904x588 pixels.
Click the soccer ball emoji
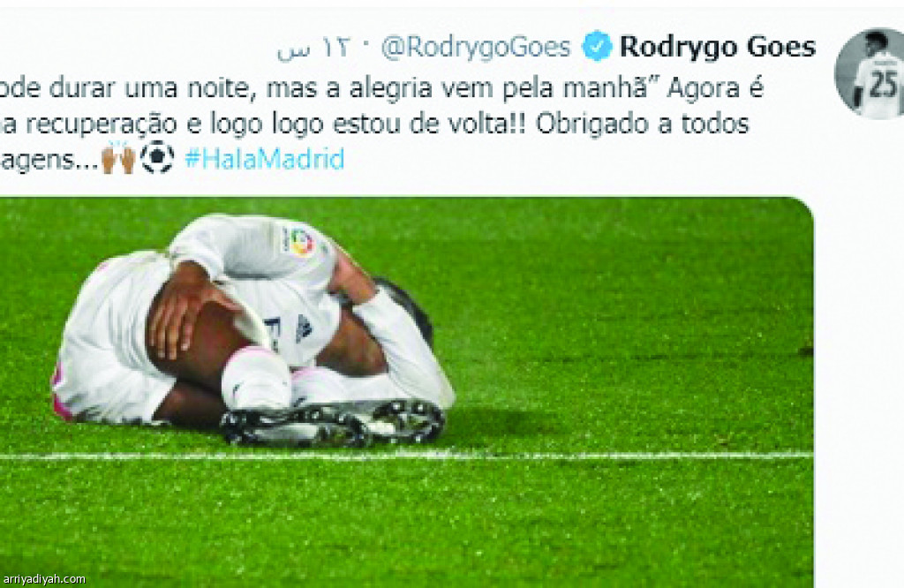[x=157, y=157]
